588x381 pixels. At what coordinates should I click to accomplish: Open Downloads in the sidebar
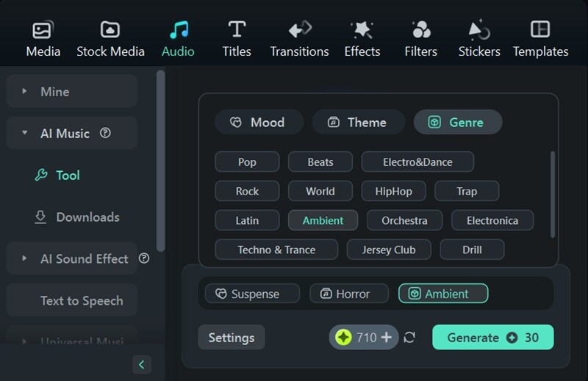77,217
